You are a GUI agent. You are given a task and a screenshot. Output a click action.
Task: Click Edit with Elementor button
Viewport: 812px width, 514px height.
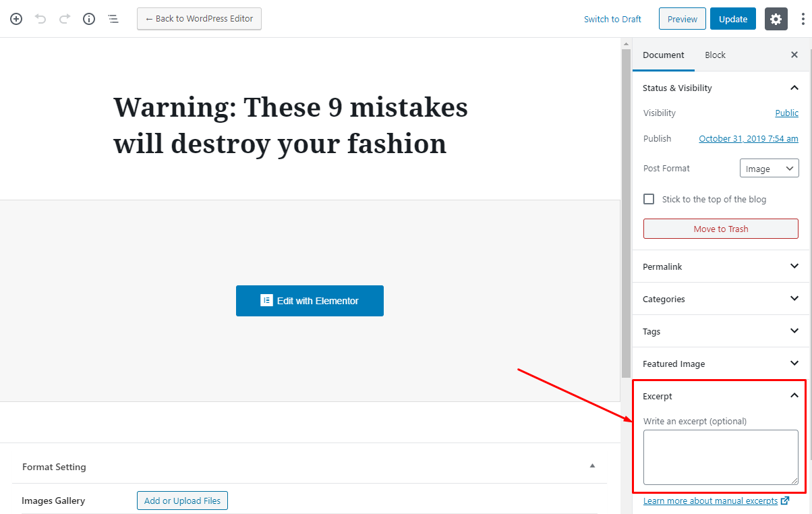click(310, 301)
